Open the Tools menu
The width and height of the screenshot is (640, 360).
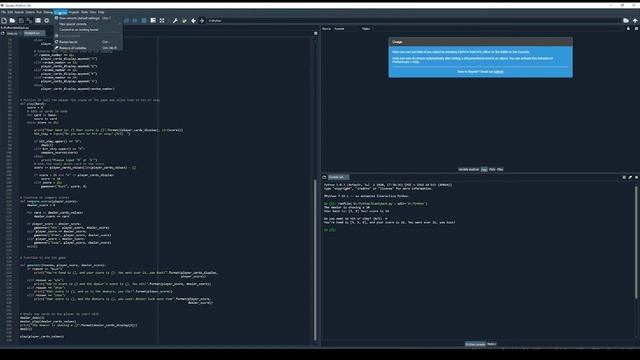84,12
